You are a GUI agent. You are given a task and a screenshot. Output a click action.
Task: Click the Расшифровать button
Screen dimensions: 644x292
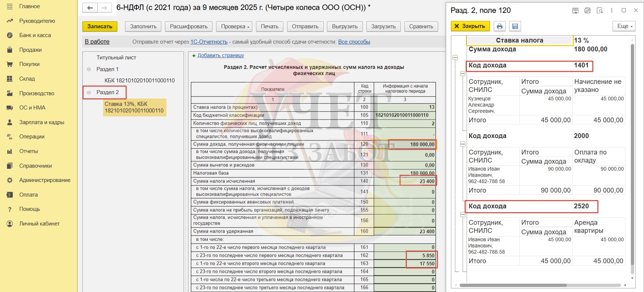point(189,26)
